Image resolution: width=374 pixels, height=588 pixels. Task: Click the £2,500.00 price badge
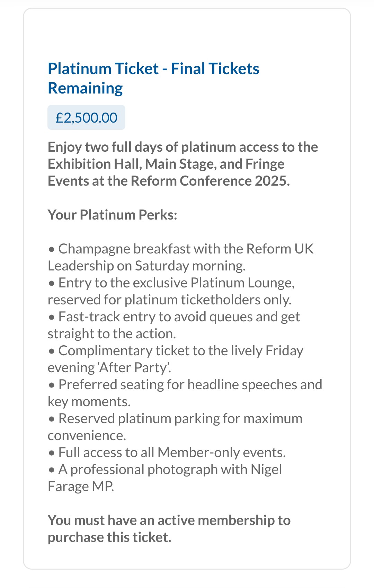86,118
